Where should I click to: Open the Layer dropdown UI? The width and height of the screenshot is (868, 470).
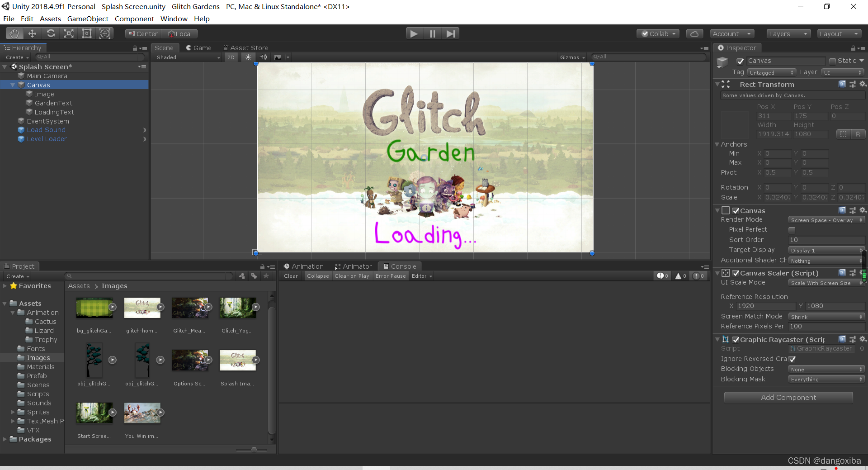point(843,72)
